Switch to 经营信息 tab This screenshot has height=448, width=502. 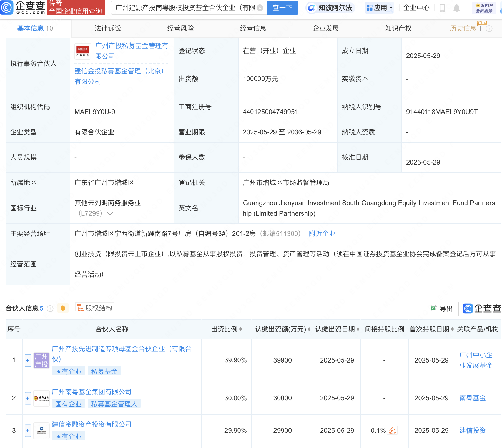point(253,28)
